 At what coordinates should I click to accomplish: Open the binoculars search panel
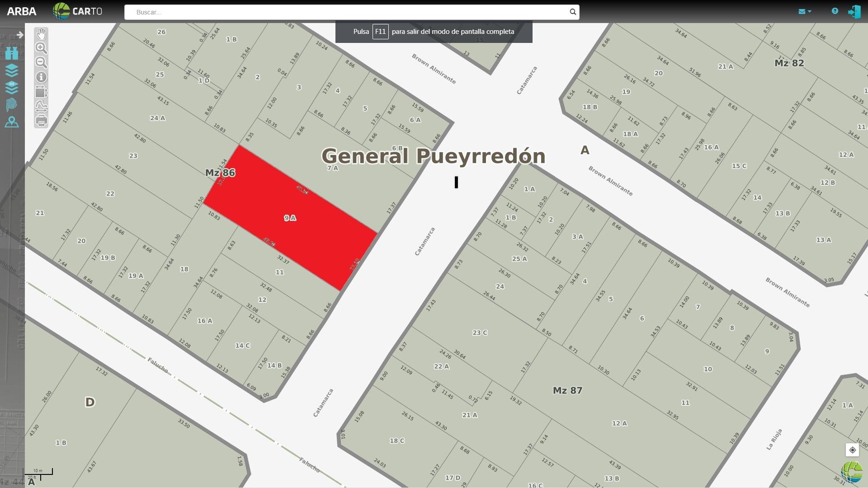[12, 53]
